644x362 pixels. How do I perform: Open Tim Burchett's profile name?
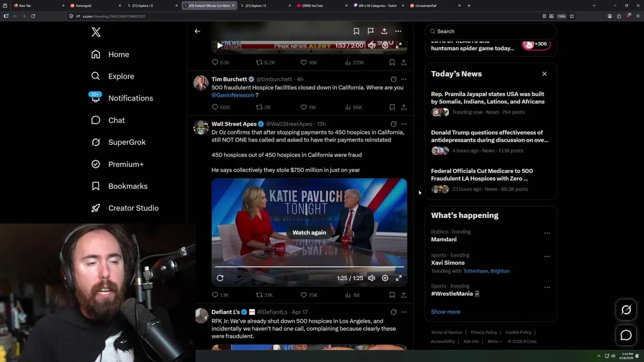pos(229,79)
